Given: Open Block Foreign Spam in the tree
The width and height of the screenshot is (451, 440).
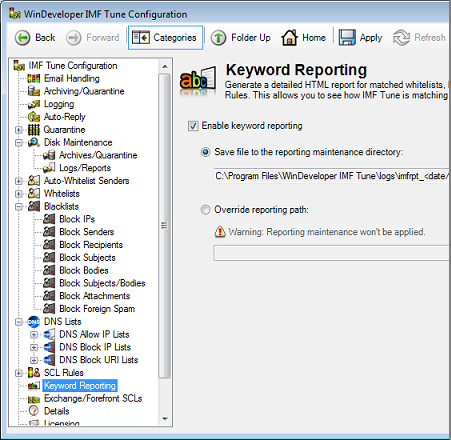Looking at the screenshot, I should [x=97, y=309].
